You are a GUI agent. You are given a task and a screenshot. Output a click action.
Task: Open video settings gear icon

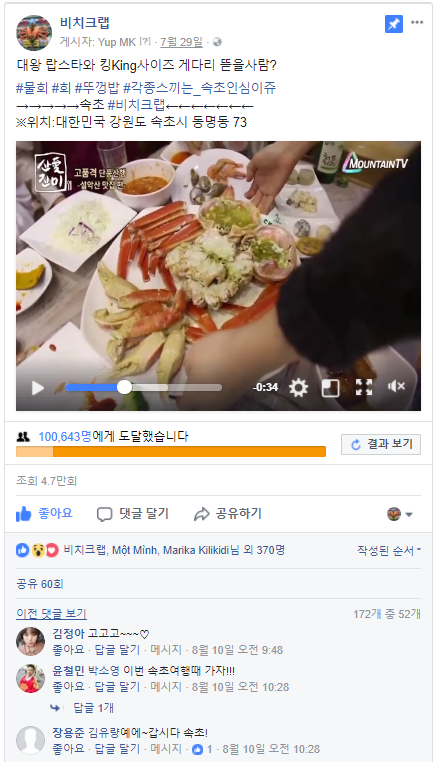coord(298,387)
